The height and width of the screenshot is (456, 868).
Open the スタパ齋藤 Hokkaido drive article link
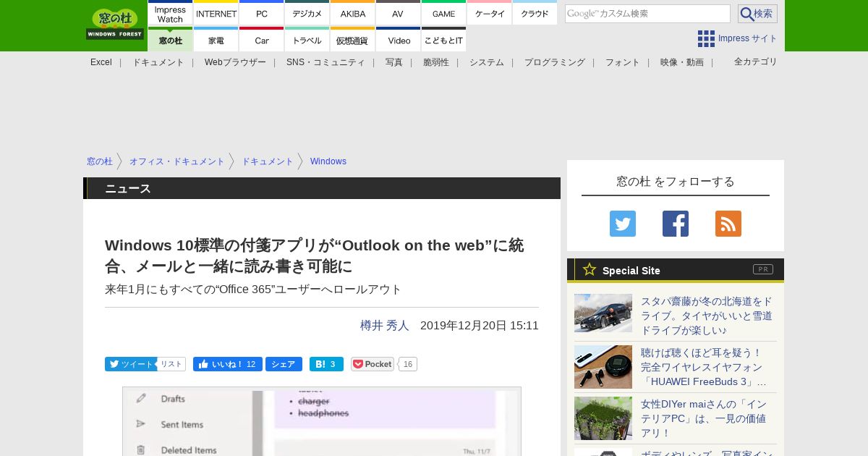click(707, 316)
